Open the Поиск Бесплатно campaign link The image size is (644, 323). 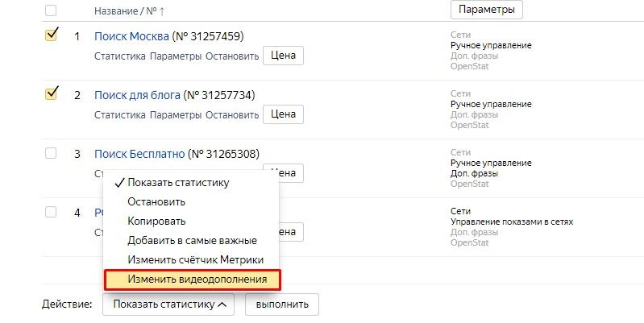pyautogui.click(x=139, y=153)
